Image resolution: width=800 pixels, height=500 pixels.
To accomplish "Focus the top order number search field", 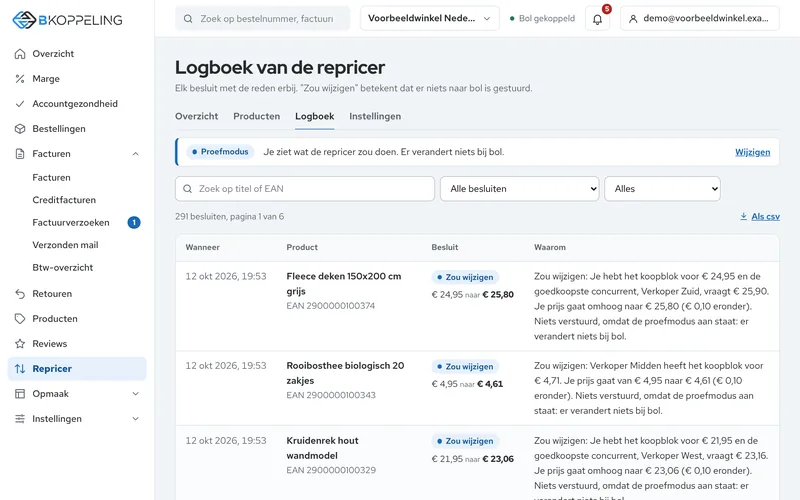I will point(263,18).
